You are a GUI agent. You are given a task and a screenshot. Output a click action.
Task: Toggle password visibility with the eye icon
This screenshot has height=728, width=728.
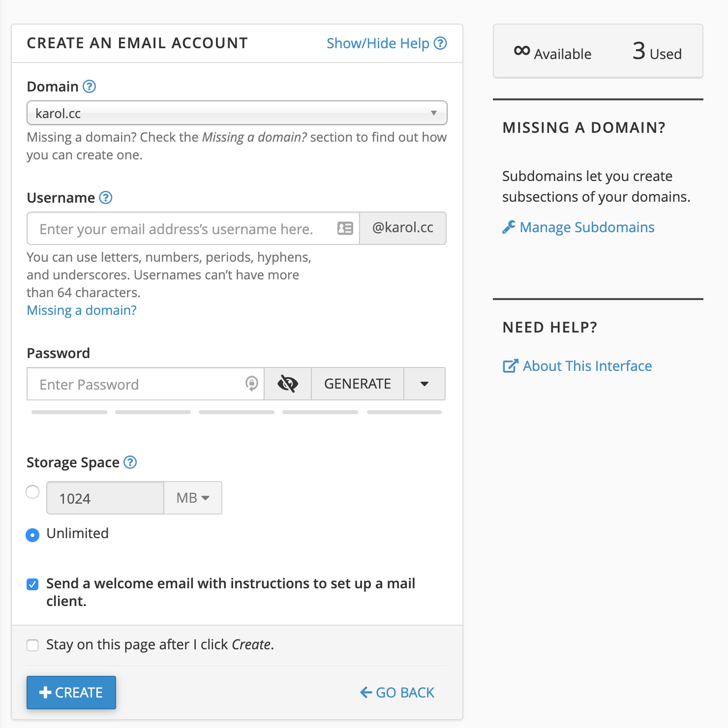coord(288,384)
